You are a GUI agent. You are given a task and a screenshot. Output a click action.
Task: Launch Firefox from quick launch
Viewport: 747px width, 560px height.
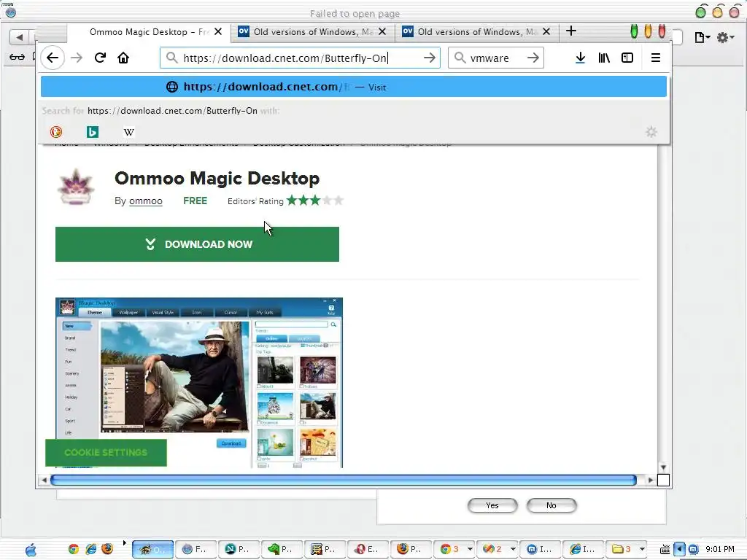point(108,549)
